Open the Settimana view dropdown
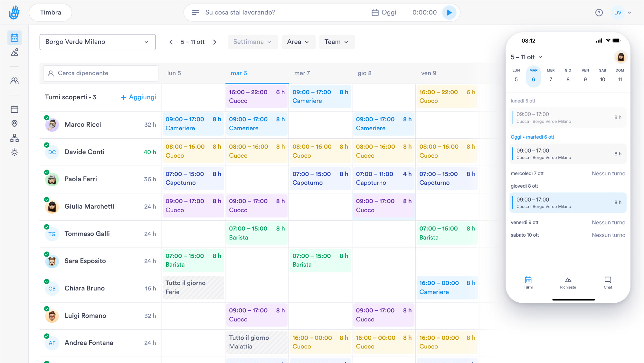Screen dimensions: 644x363 [x=253, y=42]
